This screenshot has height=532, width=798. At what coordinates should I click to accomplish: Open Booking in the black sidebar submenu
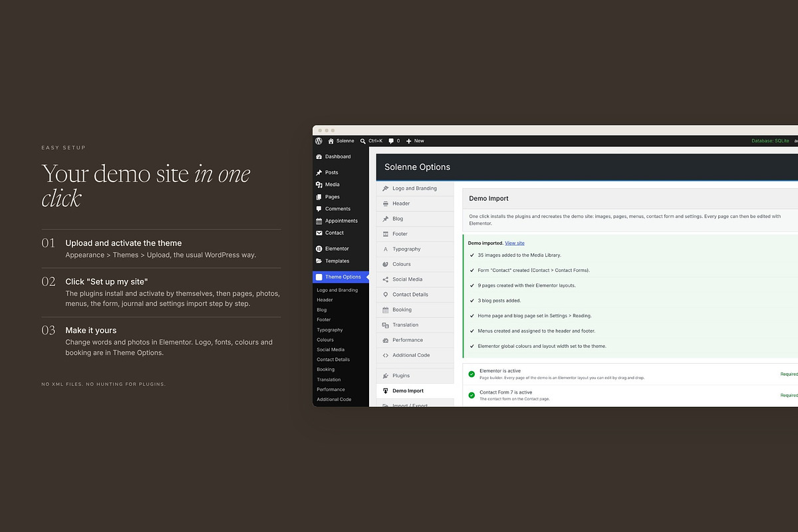tap(326, 370)
